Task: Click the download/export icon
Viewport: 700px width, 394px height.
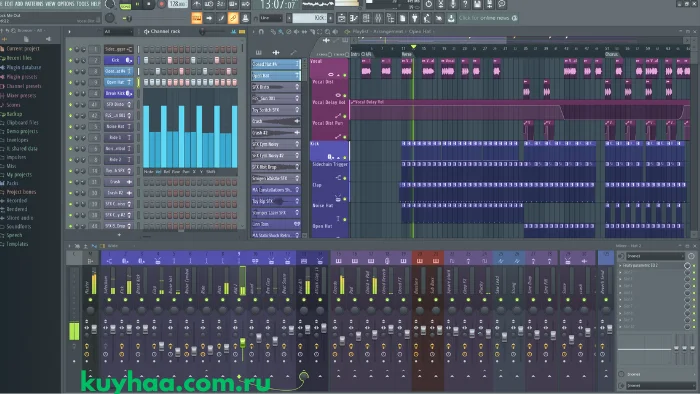Action: point(451,18)
